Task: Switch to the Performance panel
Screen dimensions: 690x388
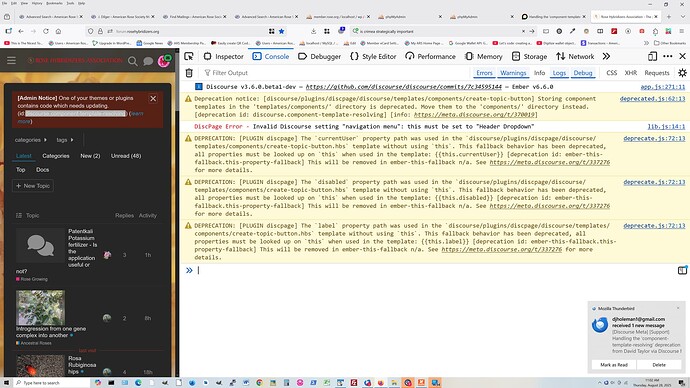Action: pos(431,56)
